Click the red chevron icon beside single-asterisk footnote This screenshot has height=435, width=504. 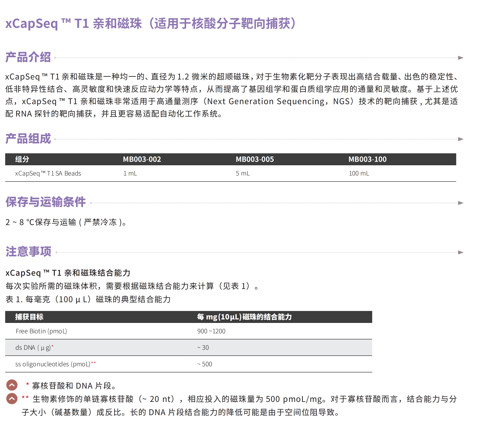point(12,385)
